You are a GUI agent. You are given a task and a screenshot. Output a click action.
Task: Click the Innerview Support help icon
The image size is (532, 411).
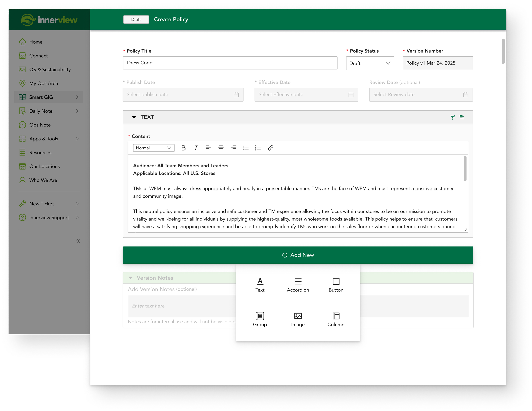pos(22,218)
